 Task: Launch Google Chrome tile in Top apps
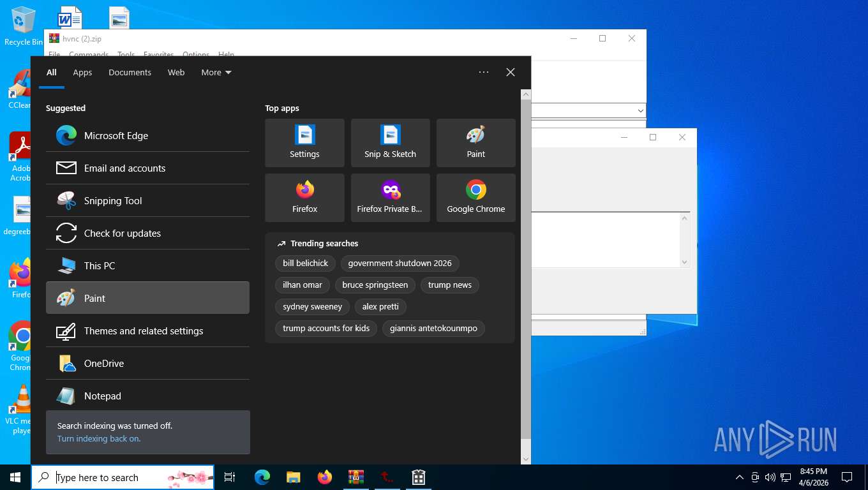(x=475, y=198)
